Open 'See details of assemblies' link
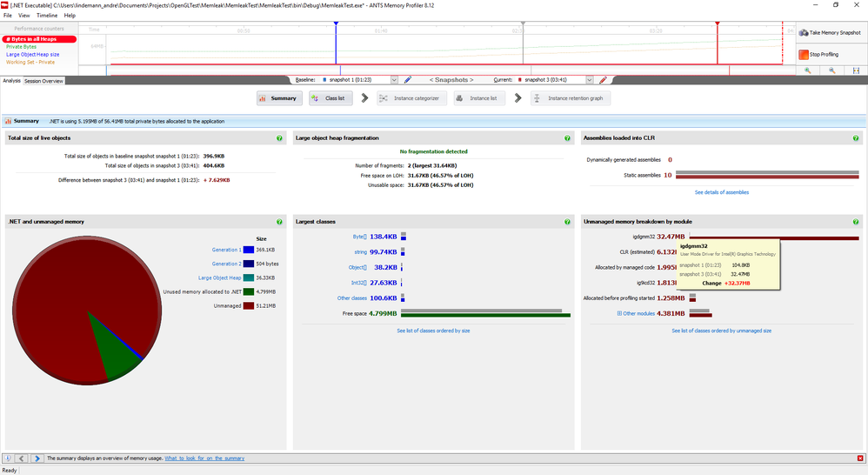868x475 pixels. pos(721,192)
